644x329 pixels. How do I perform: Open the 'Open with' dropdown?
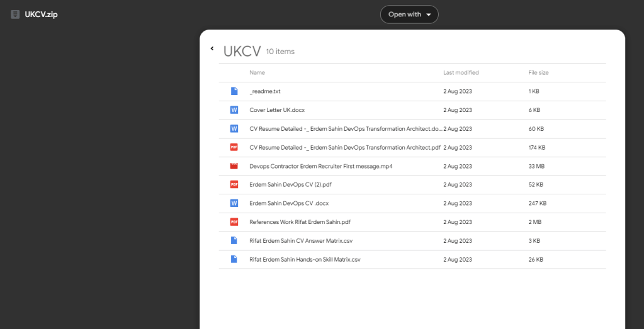(x=409, y=14)
